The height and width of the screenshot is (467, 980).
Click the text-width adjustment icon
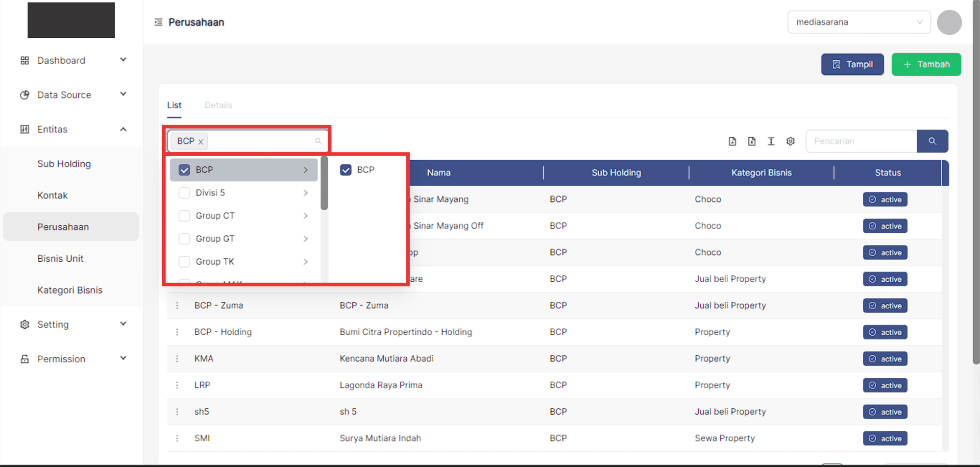(x=771, y=141)
